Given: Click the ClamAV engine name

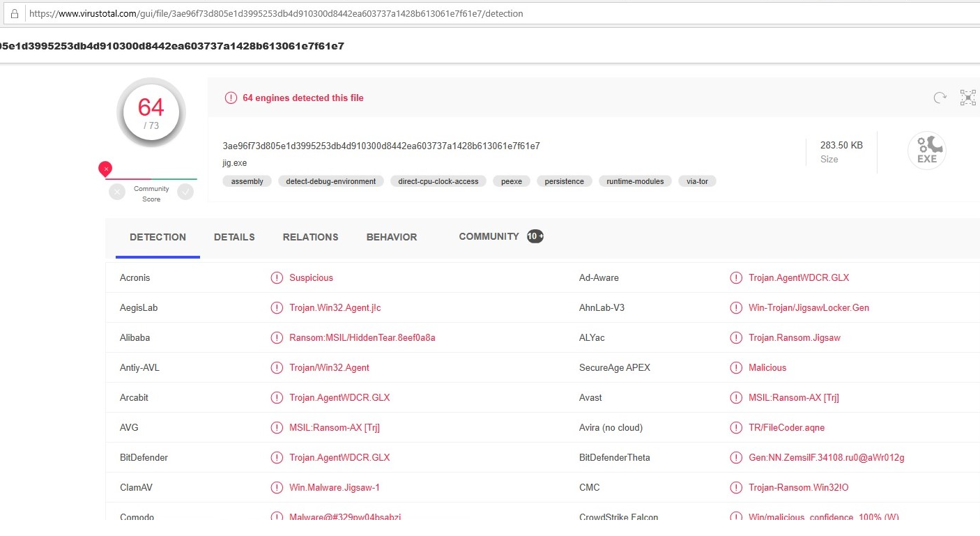Looking at the screenshot, I should [136, 488].
